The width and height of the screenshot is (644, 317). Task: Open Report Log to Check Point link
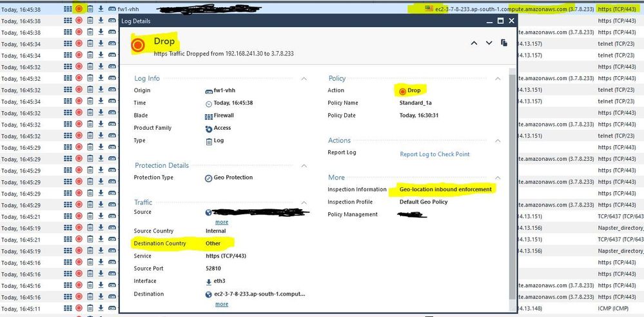click(x=434, y=154)
